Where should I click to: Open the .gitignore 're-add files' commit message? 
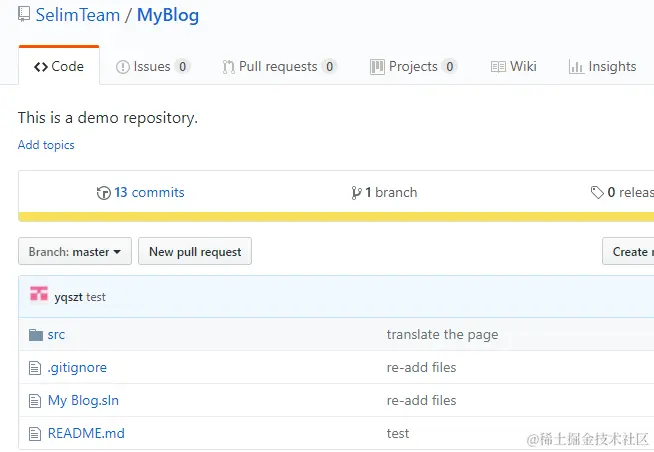tap(422, 367)
